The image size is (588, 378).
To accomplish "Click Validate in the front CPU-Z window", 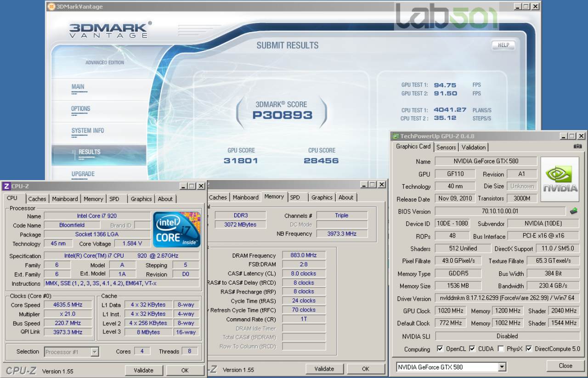I will [144, 370].
